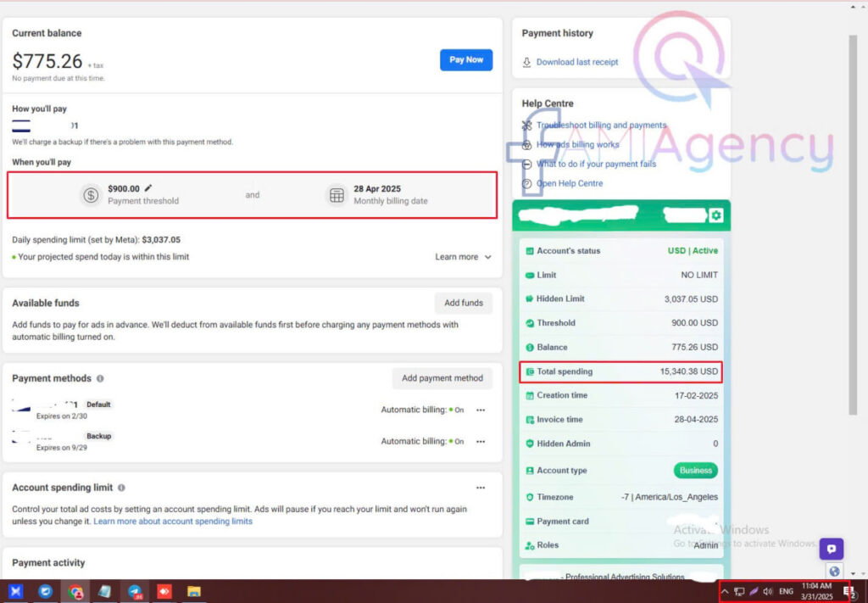
Task: Click the info icon next to Account spending limit
Action: tap(121, 488)
